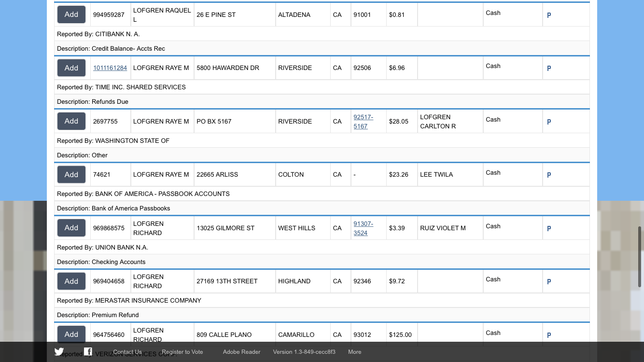Open Register to Vote footer link

click(182, 352)
